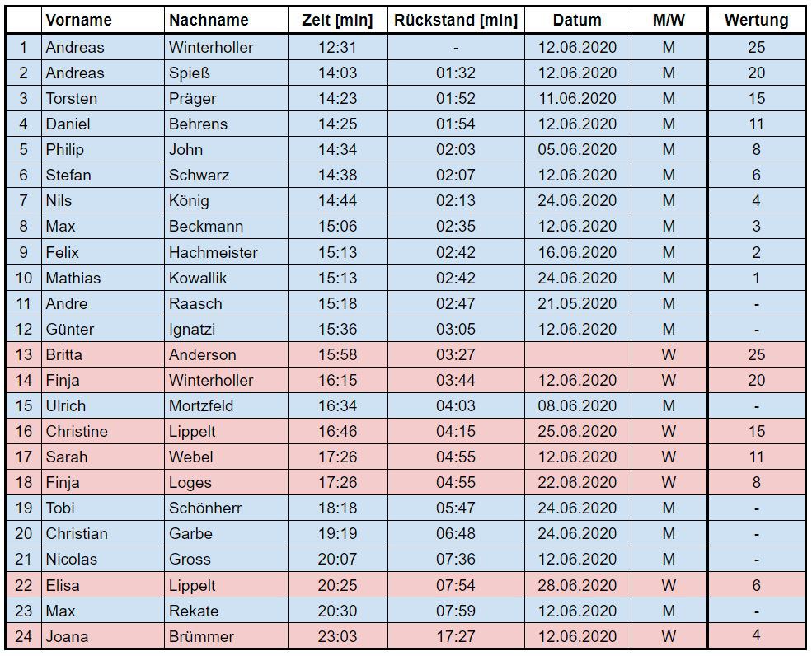Click the cell containing Winterholler in row 1

click(x=226, y=48)
